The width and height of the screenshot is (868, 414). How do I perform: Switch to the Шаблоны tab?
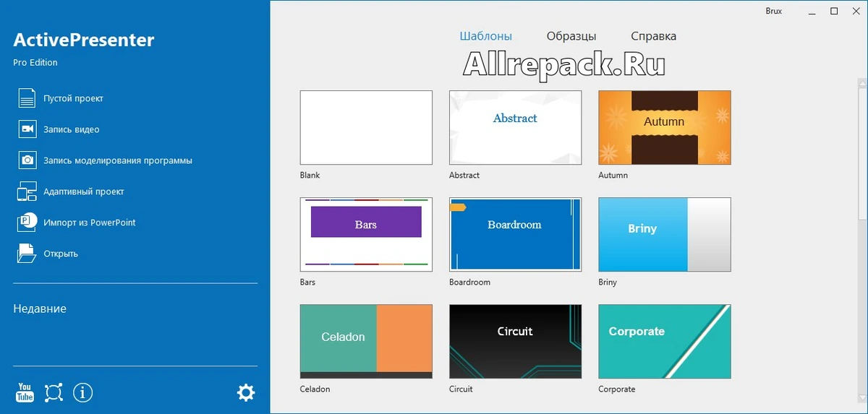click(486, 36)
